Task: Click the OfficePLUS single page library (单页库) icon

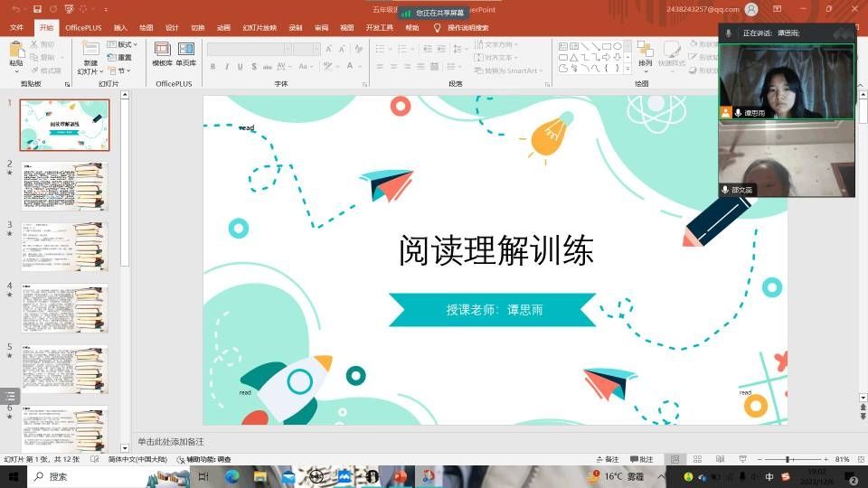Action: (185, 53)
